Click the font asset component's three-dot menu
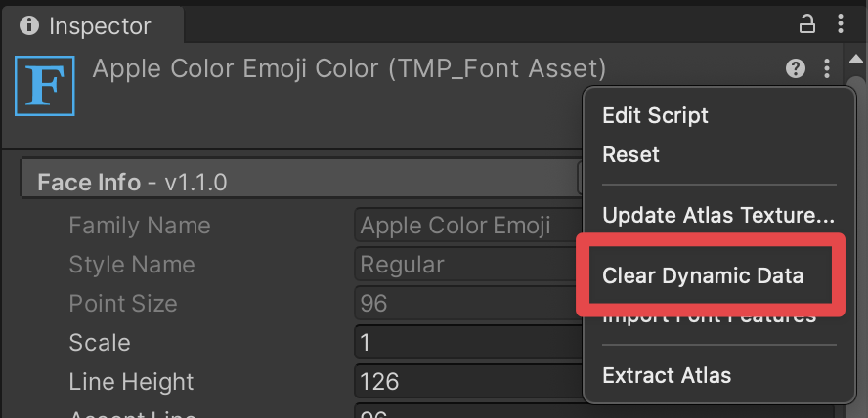The width and height of the screenshot is (868, 418). [827, 68]
